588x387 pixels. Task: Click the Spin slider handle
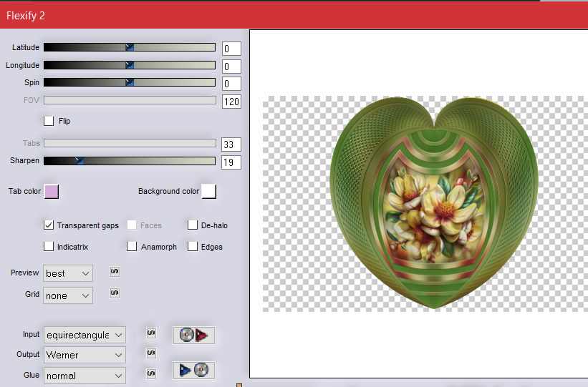[130, 82]
